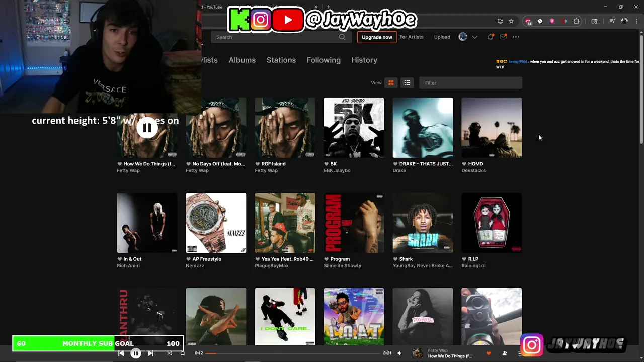Expand the user avatar chevron menu
The image size is (644, 362).
coord(474,37)
